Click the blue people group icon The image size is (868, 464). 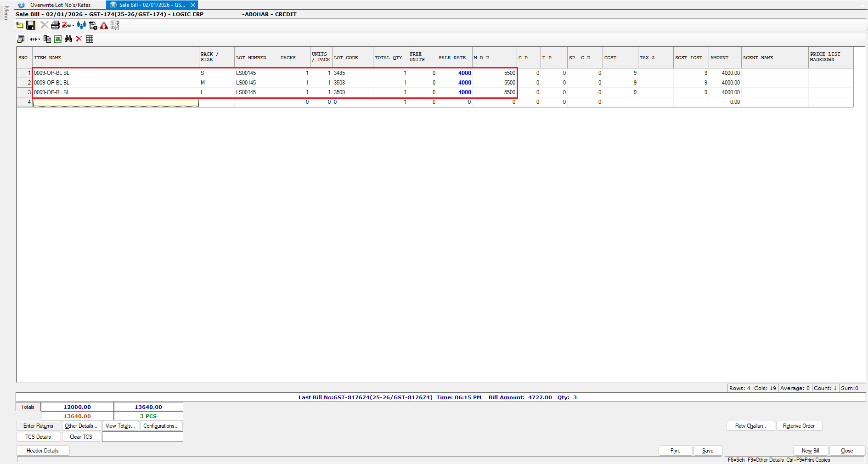[x=82, y=25]
